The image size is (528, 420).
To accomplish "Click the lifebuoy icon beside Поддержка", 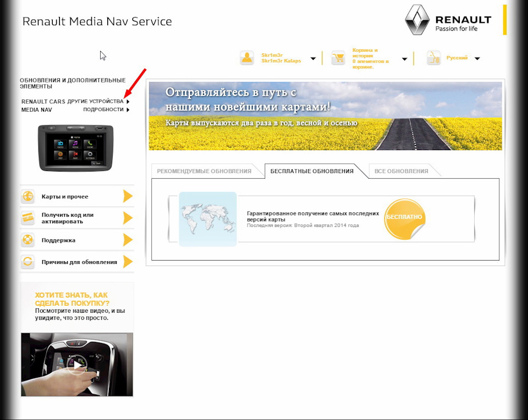I will pos(28,240).
